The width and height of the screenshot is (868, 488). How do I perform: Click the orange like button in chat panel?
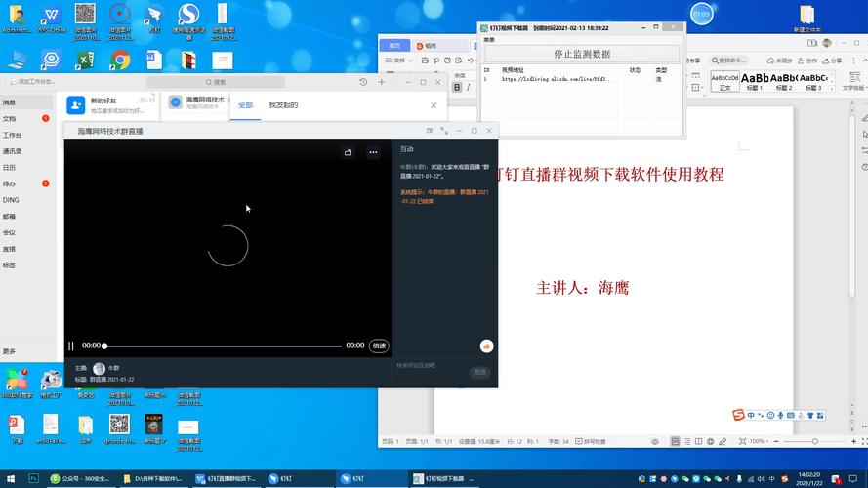(486, 346)
